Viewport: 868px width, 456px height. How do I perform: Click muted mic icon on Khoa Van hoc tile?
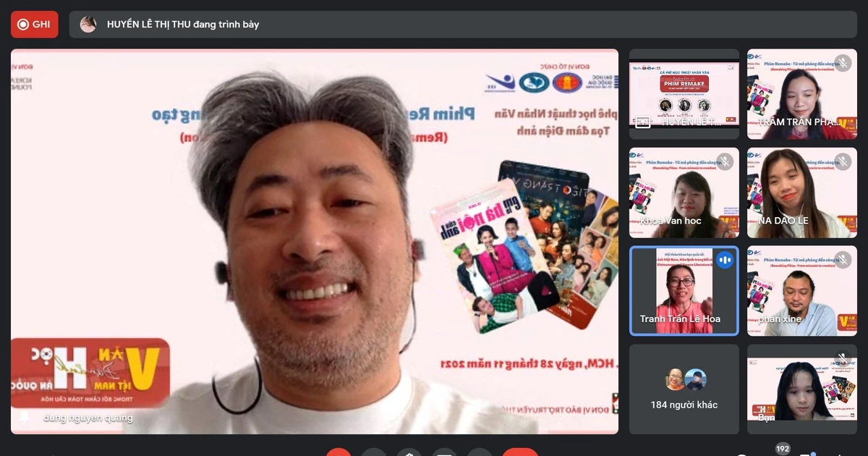click(724, 161)
